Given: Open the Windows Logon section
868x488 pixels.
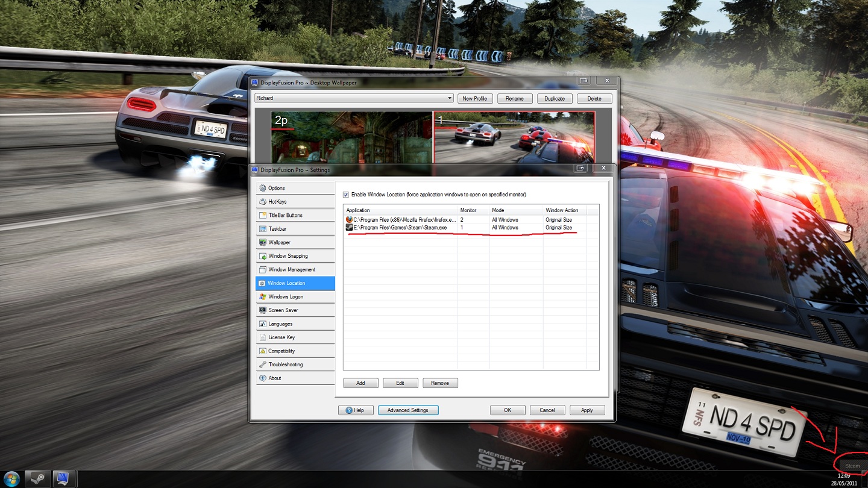Looking at the screenshot, I should click(x=295, y=296).
